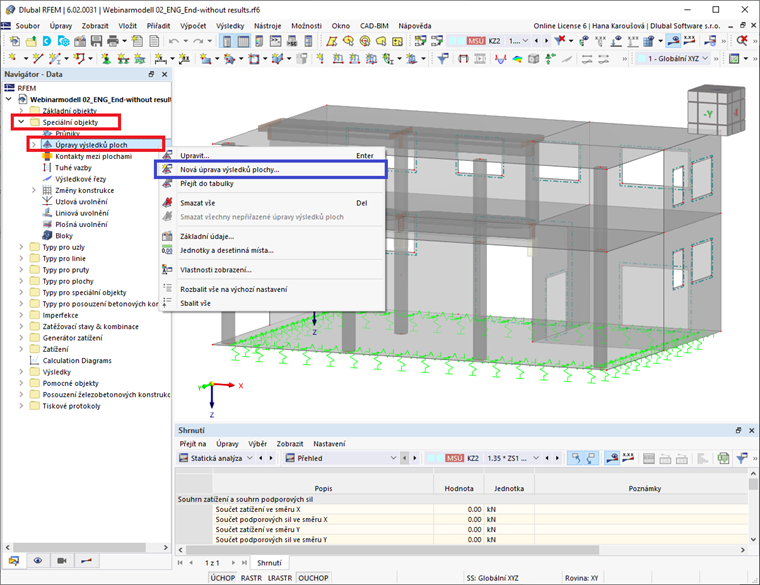Expand the Změny konstrukce tree node
This screenshot has width=760, height=585.
point(33,190)
